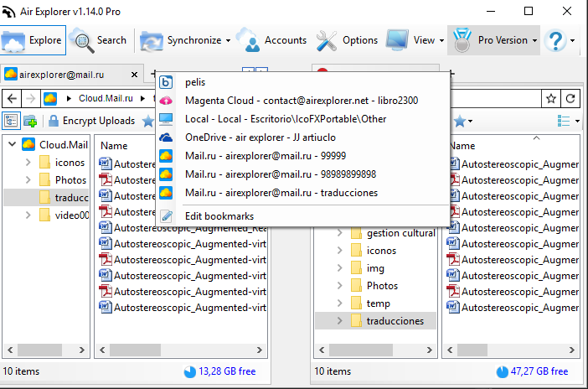Click left pane bookmarks star icon
This screenshot has height=389, width=588.
[x=148, y=121]
